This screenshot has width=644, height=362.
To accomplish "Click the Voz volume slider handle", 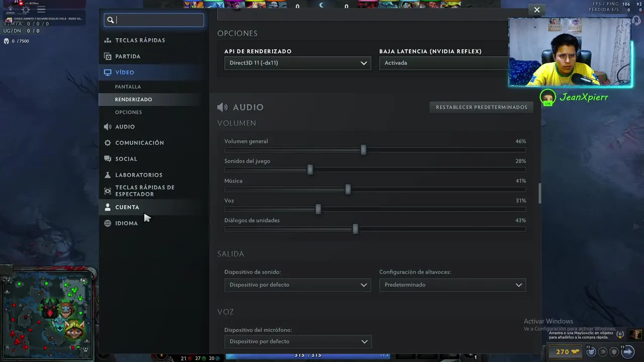I will [x=318, y=209].
